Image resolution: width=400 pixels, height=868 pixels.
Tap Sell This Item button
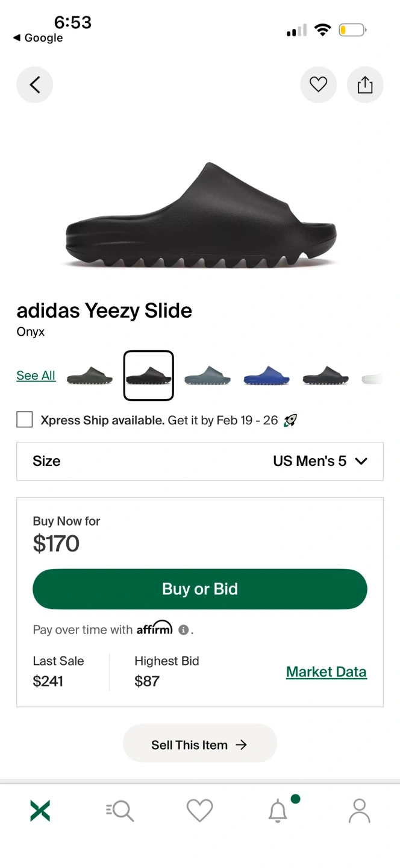pos(200,745)
